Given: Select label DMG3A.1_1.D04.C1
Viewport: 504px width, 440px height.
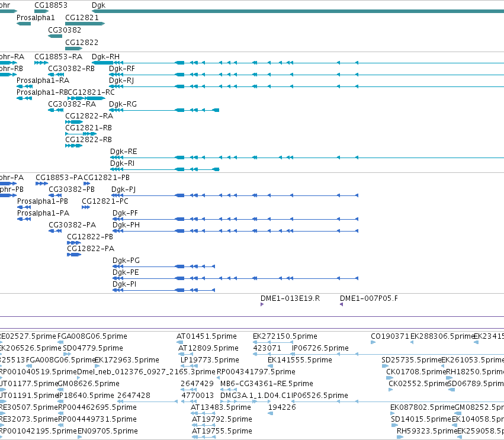Looking at the screenshot, I should [255, 396].
